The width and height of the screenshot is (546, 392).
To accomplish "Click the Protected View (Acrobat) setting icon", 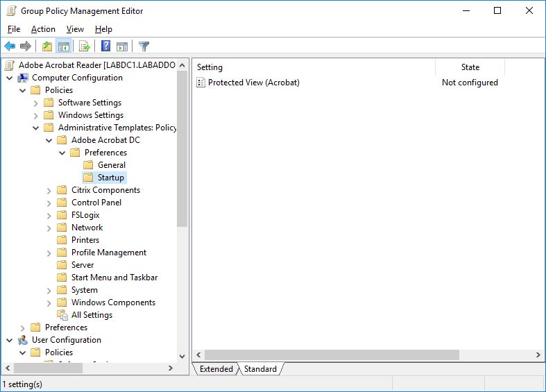I will (x=201, y=83).
